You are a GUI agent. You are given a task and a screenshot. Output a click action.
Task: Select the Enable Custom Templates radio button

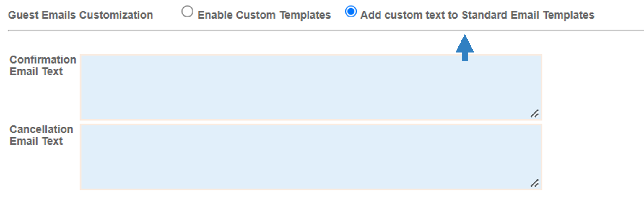coord(187,12)
